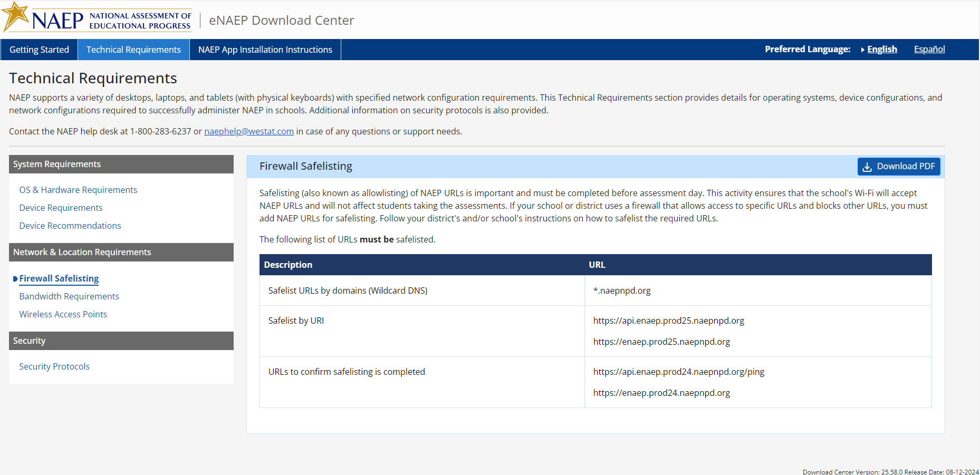Select Firewall Safelisting in sidebar

[x=59, y=278]
